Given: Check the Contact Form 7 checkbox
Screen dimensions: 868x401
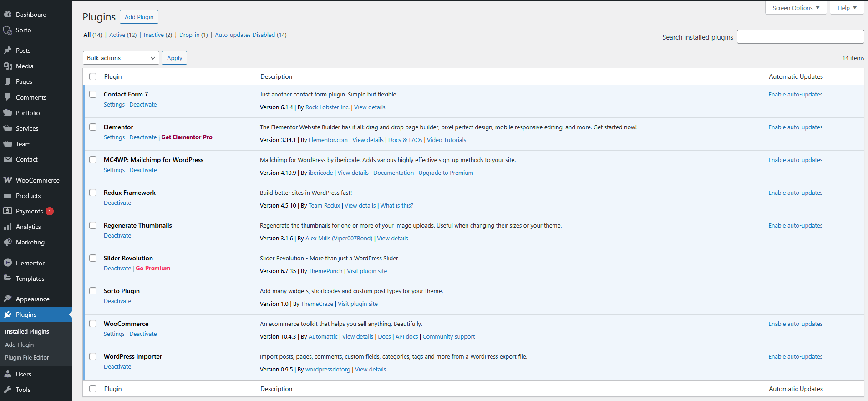Looking at the screenshot, I should 93,94.
